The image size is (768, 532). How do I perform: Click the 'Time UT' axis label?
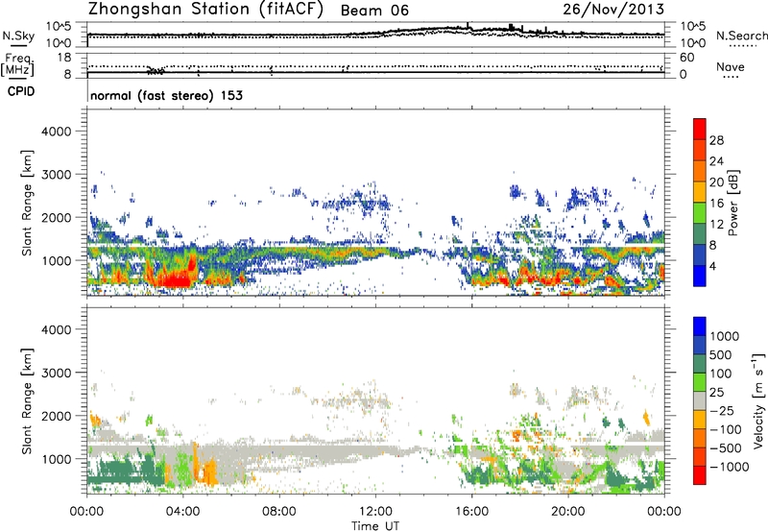375,526
